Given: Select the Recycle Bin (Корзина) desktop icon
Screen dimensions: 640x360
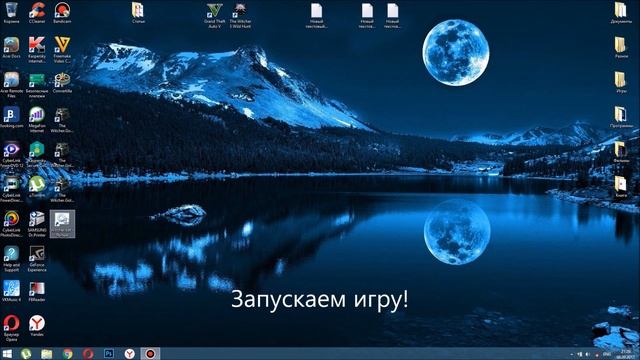Looking at the screenshot, I should [11, 13].
